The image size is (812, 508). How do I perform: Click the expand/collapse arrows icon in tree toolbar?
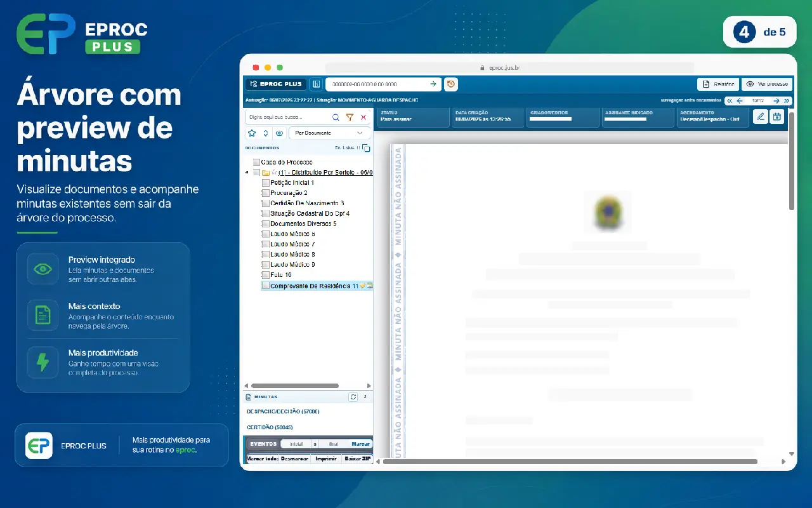(x=265, y=133)
